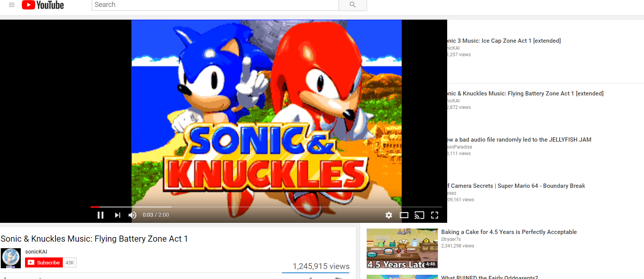Open the sonicKAI channel name link
644x279 pixels.
pos(36,252)
